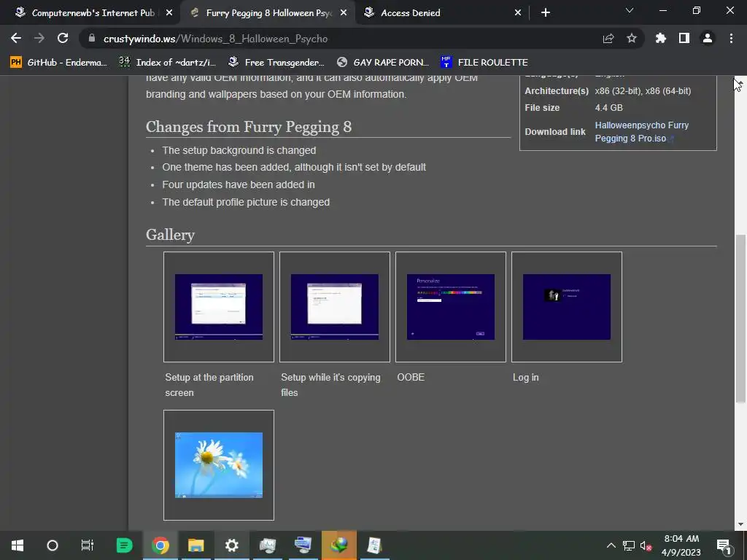747x560 pixels.
Task: Open the document app taskbar icon
Action: [374, 545]
